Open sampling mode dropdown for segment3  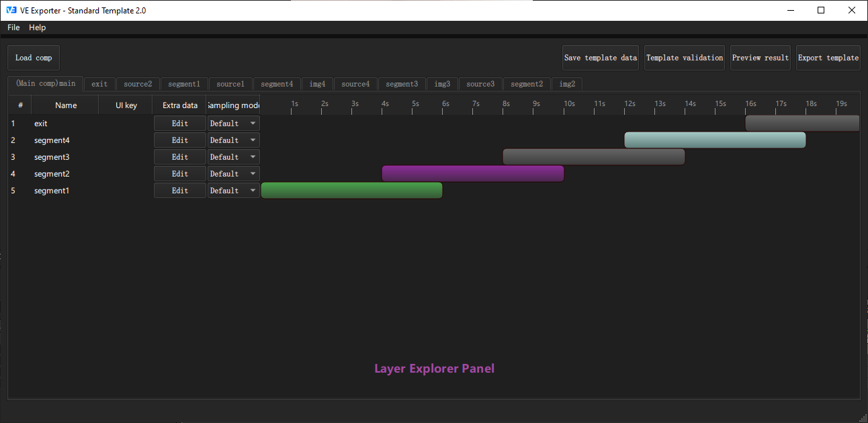click(233, 157)
